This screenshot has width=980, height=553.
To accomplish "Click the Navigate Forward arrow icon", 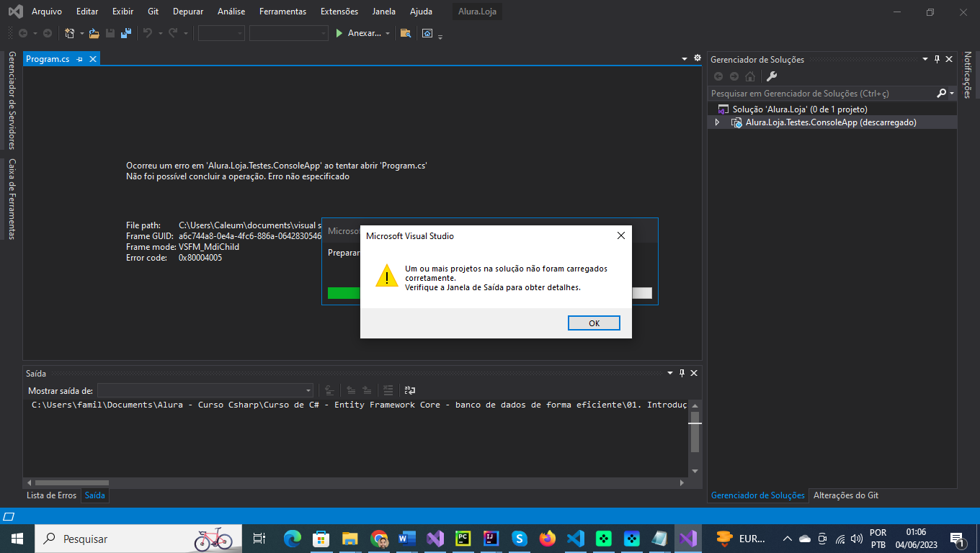I will (48, 33).
